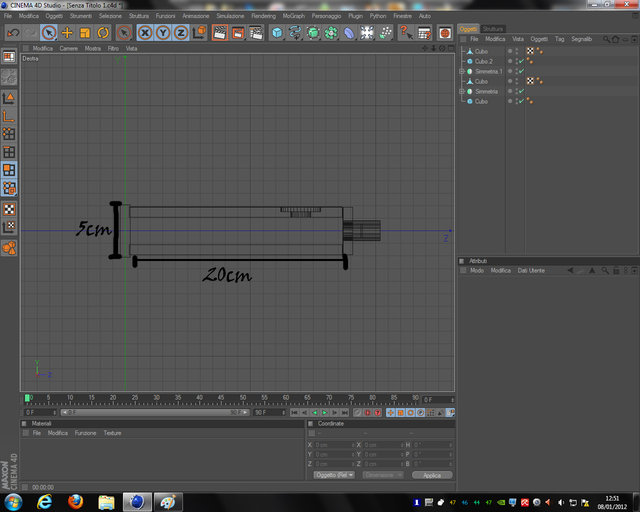This screenshot has height=512, width=640.
Task: Activate the Rotate tool
Action: click(103, 33)
